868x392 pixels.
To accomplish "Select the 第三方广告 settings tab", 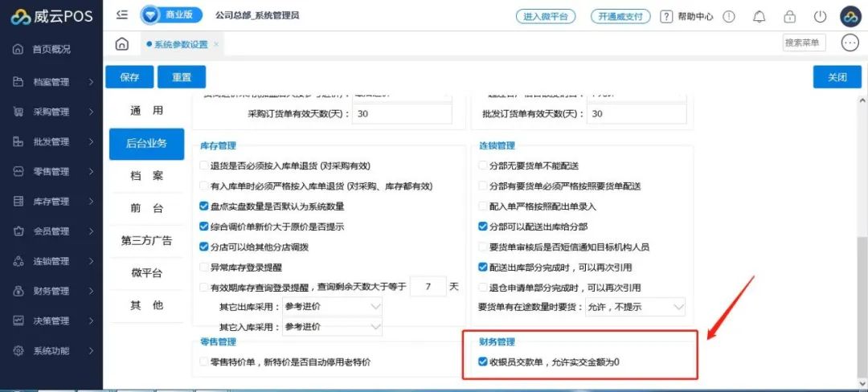I will [146, 240].
